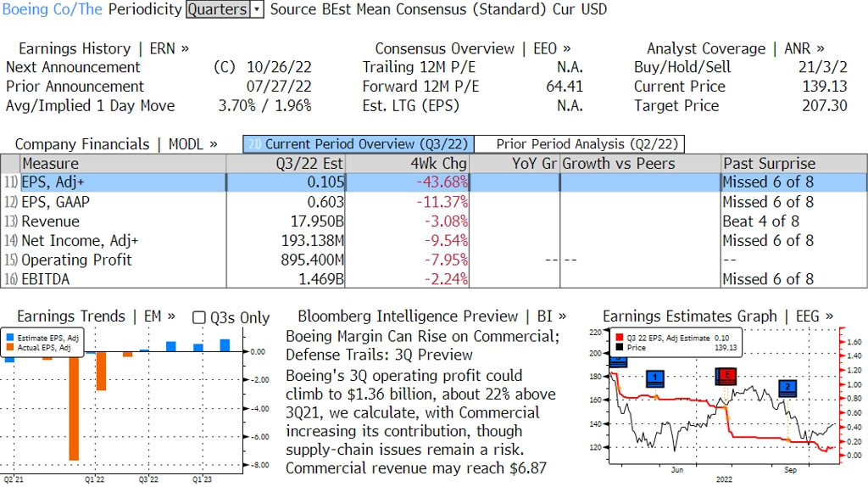Click EPS, Adj+ estimate value 0.105
Image resolution: width=868 pixels, height=487 pixels.
point(325,182)
